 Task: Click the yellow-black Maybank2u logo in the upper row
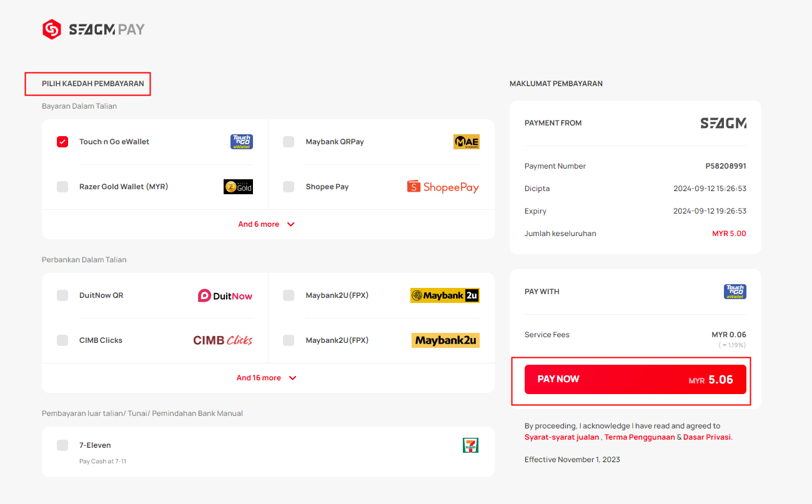point(445,295)
